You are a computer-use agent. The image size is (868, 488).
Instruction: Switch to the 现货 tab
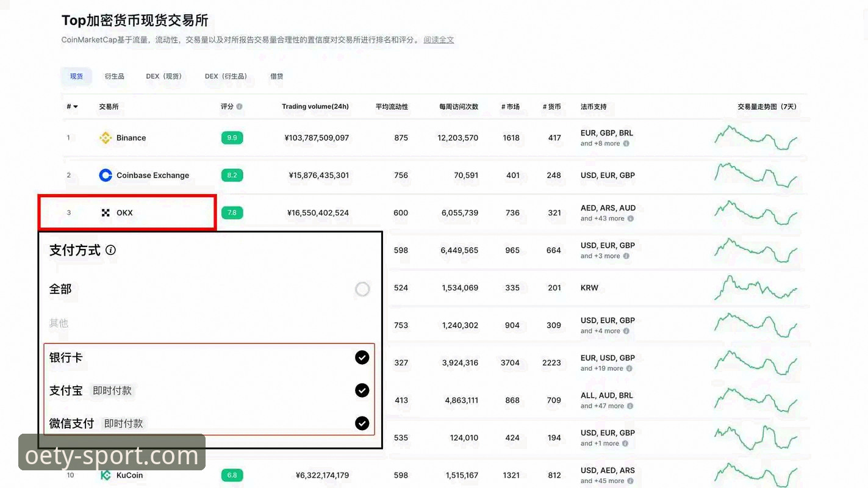coord(76,76)
